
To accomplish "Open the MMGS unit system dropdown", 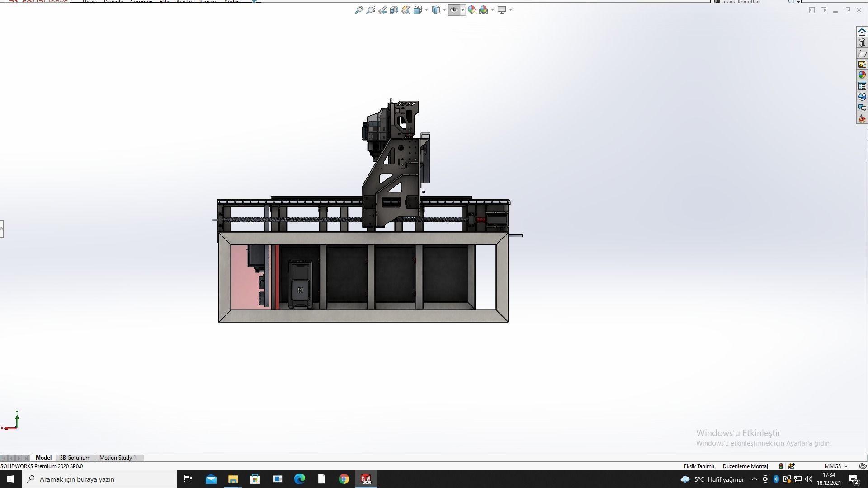I will [834, 466].
